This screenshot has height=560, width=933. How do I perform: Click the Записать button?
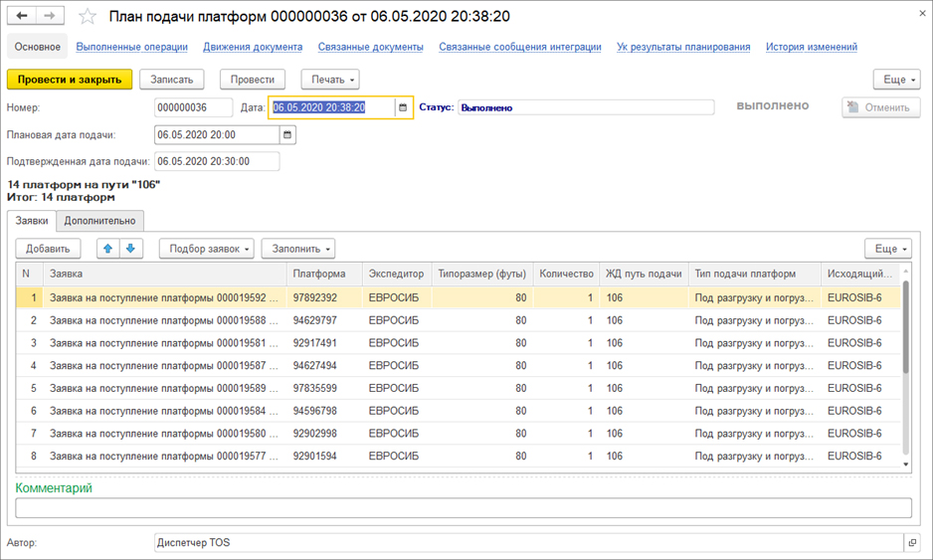tap(171, 80)
